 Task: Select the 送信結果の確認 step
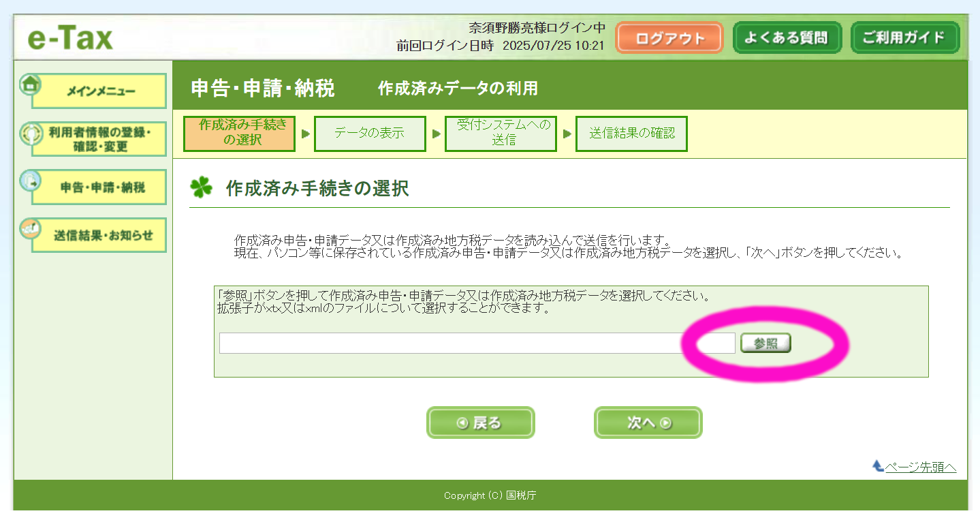click(x=631, y=134)
